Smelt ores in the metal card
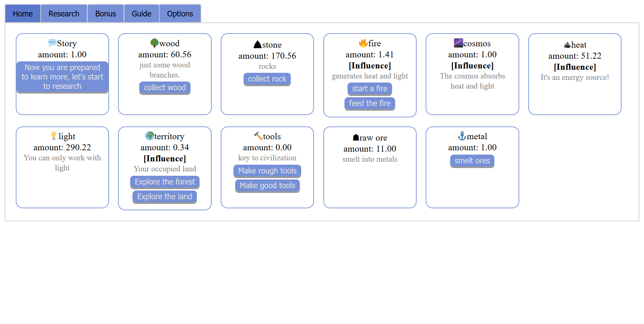Image resolution: width=644 pixels, height=324 pixels. click(x=472, y=161)
